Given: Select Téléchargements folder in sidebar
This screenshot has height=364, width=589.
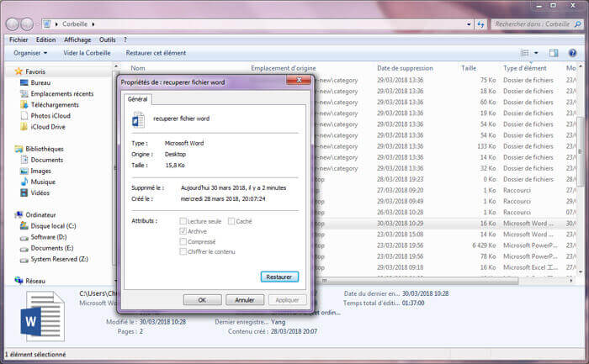Looking at the screenshot, I should pyautogui.click(x=55, y=105).
